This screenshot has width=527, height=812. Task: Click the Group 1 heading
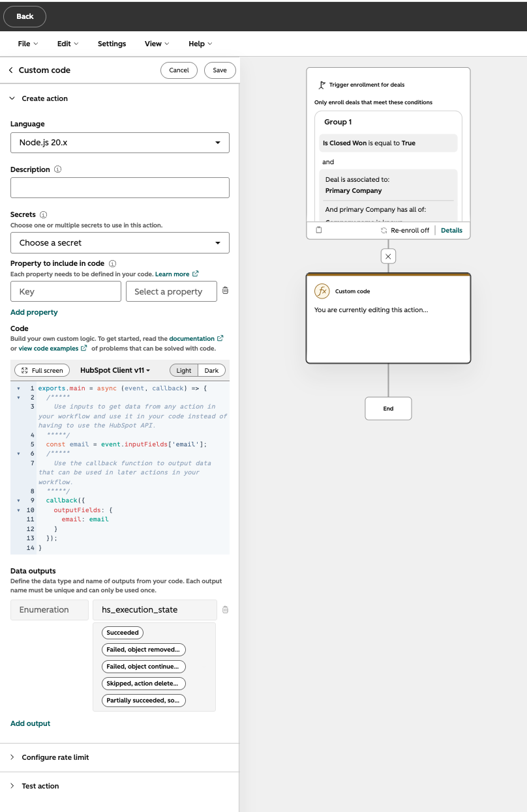pyautogui.click(x=338, y=122)
